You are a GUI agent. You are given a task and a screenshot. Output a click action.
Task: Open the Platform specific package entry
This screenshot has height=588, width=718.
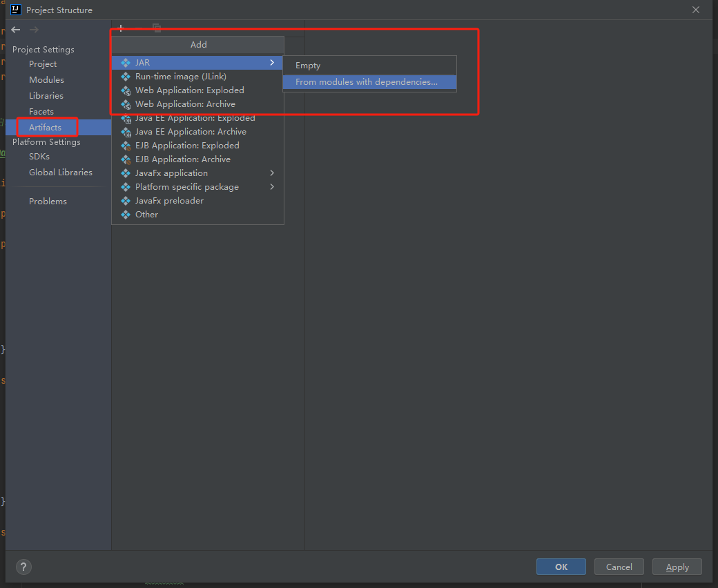pyautogui.click(x=197, y=187)
